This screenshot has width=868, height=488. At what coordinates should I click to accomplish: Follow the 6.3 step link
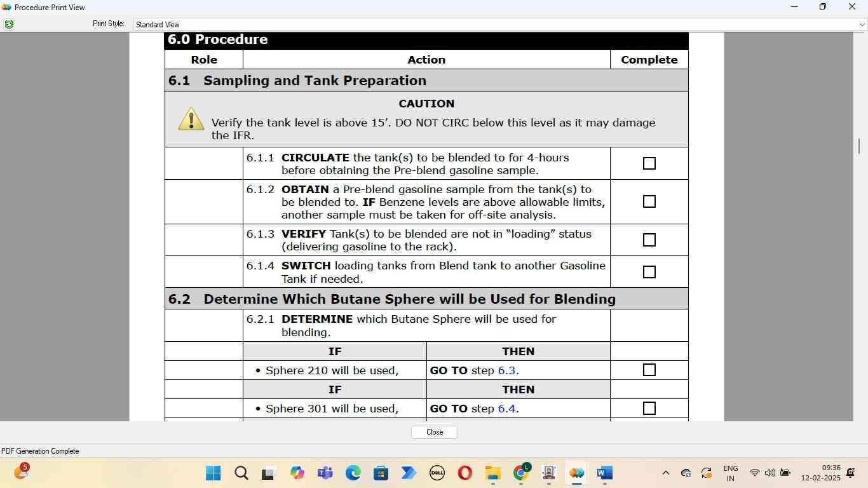(x=506, y=370)
